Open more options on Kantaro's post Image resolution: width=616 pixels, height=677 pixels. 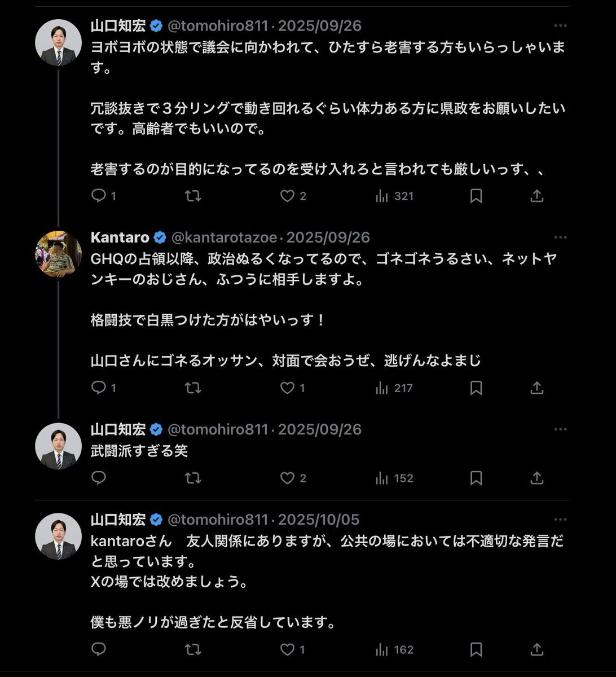(x=560, y=238)
